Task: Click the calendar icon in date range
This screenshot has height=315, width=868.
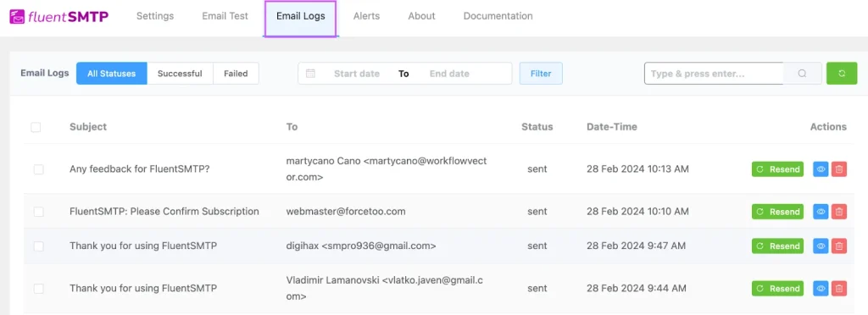Action: click(310, 74)
